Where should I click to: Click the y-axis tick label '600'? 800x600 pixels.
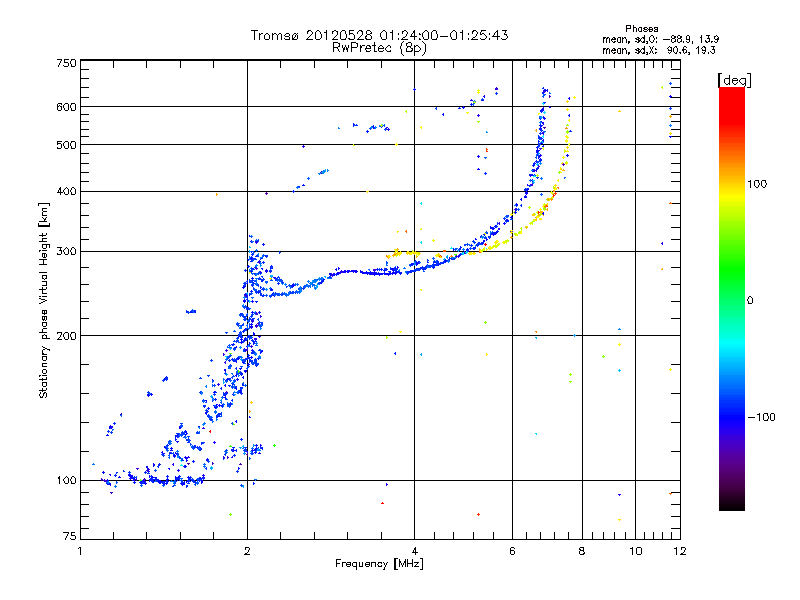click(66, 107)
